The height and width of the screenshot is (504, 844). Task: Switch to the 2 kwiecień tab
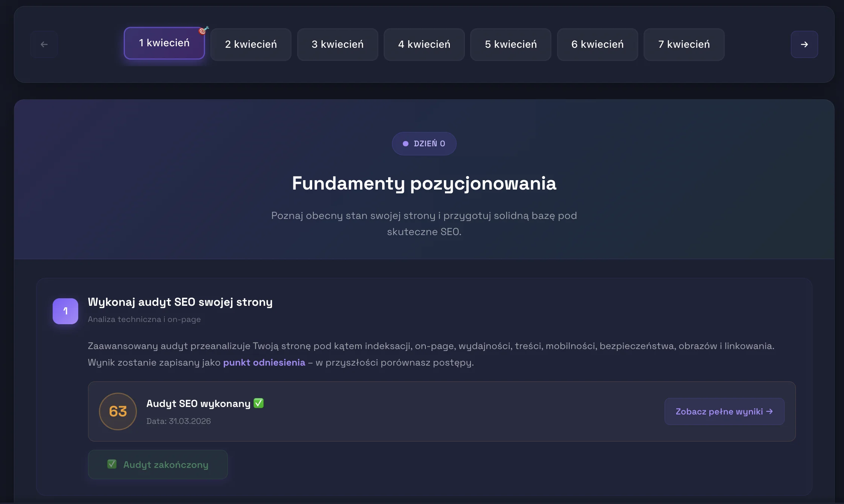[251, 44]
